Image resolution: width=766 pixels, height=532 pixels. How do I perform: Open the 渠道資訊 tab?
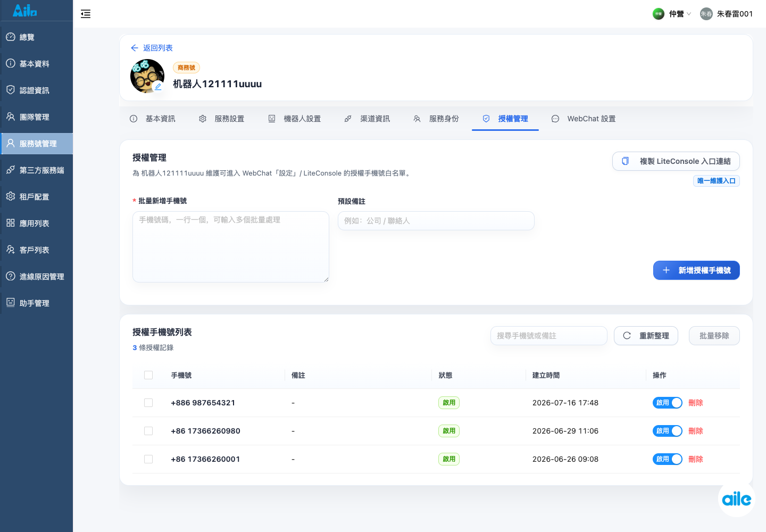coord(367,119)
